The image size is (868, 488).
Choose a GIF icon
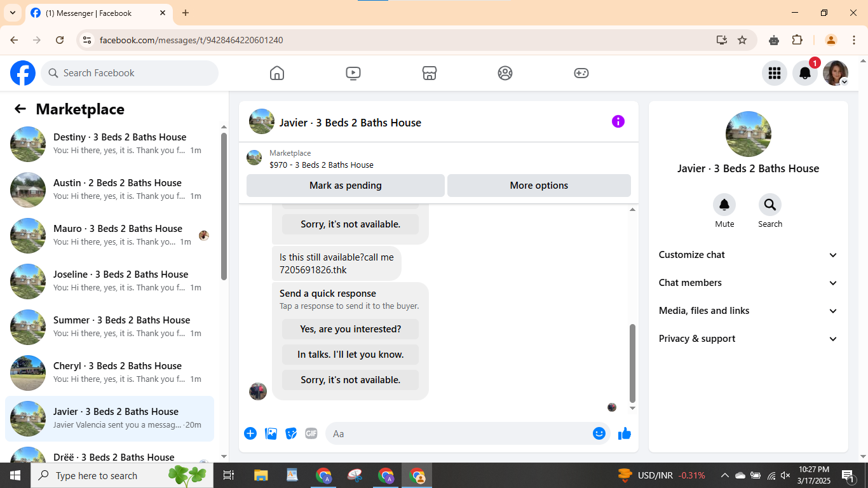(x=311, y=433)
